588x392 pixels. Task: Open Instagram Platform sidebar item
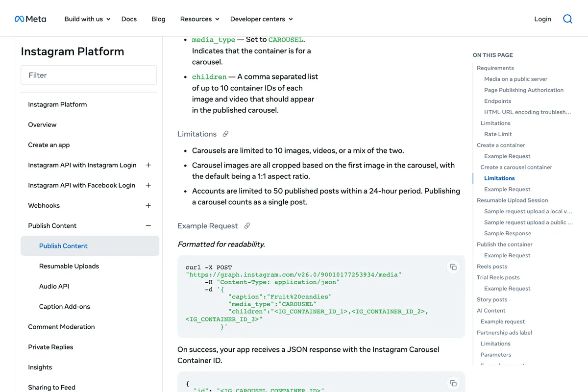click(x=57, y=104)
